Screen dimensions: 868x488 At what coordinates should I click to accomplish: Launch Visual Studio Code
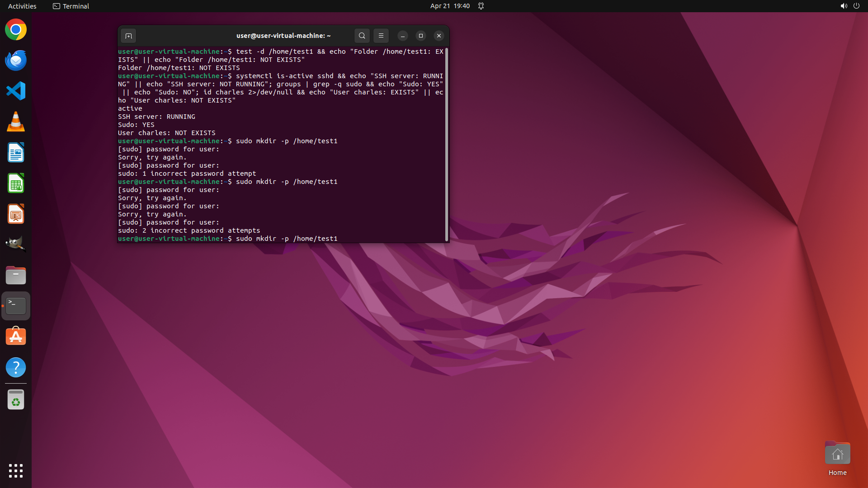[16, 91]
